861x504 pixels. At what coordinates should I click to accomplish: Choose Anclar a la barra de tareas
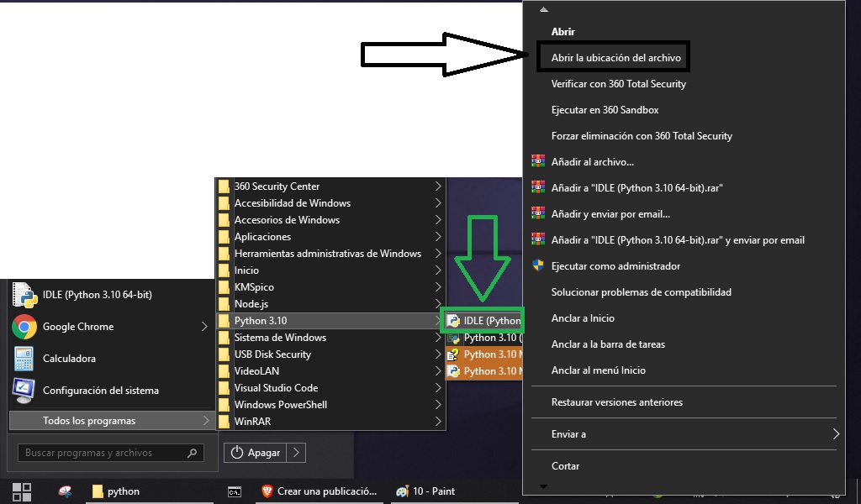pos(684,344)
